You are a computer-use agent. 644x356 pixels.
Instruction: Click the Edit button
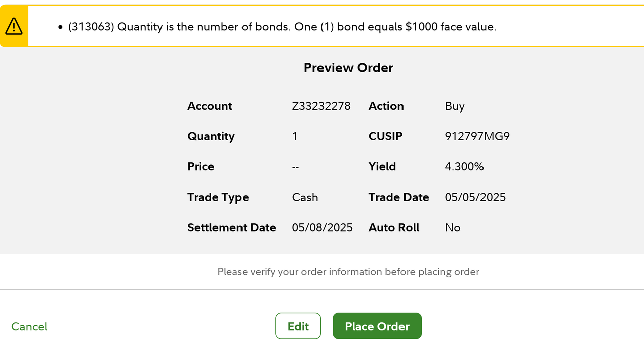coord(298,326)
